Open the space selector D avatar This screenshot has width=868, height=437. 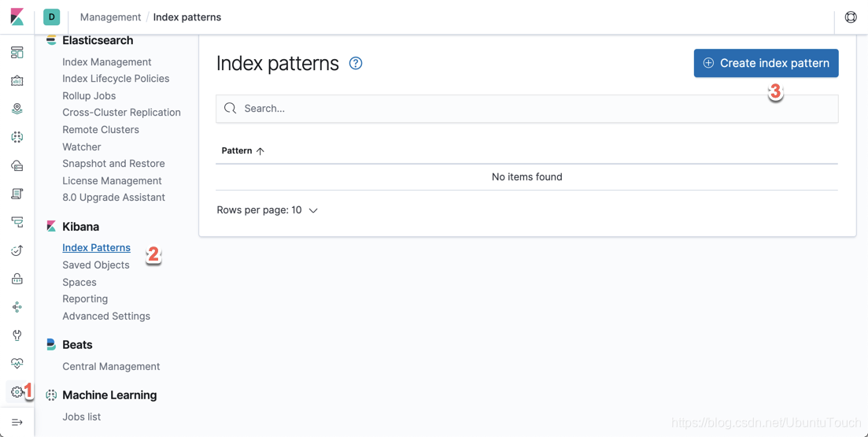tap(51, 17)
